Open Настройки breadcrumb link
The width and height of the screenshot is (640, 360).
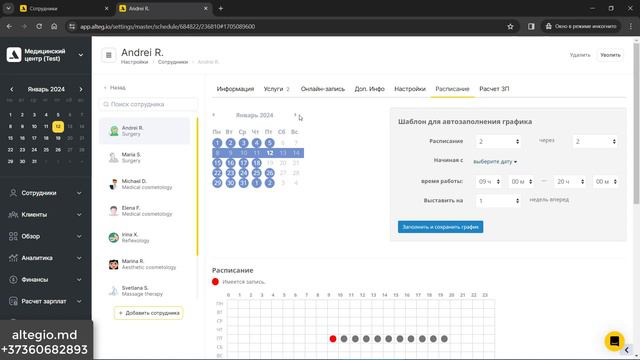pos(134,62)
